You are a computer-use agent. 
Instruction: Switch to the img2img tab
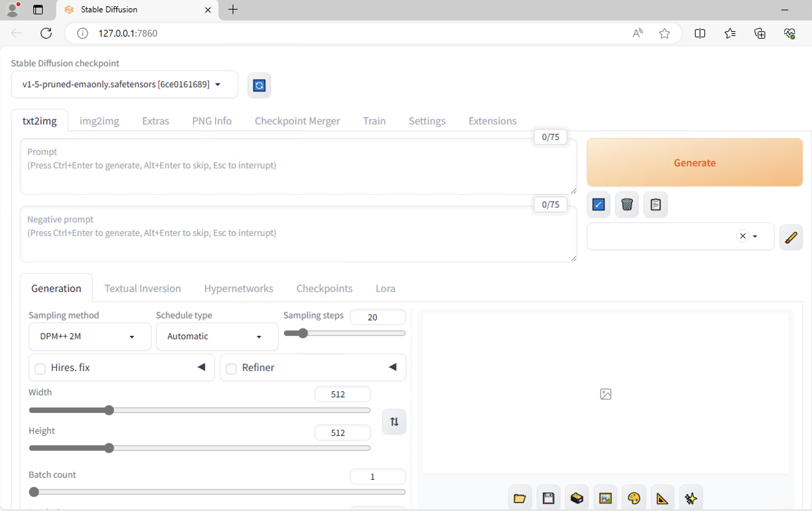coord(99,121)
